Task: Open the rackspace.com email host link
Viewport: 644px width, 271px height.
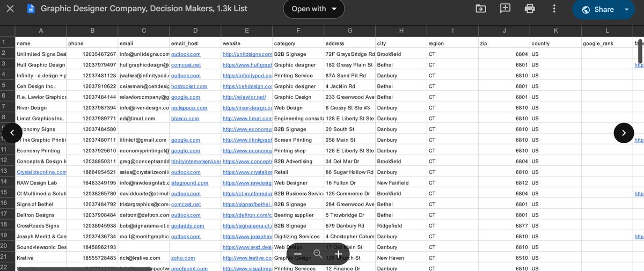Action: 189,108
